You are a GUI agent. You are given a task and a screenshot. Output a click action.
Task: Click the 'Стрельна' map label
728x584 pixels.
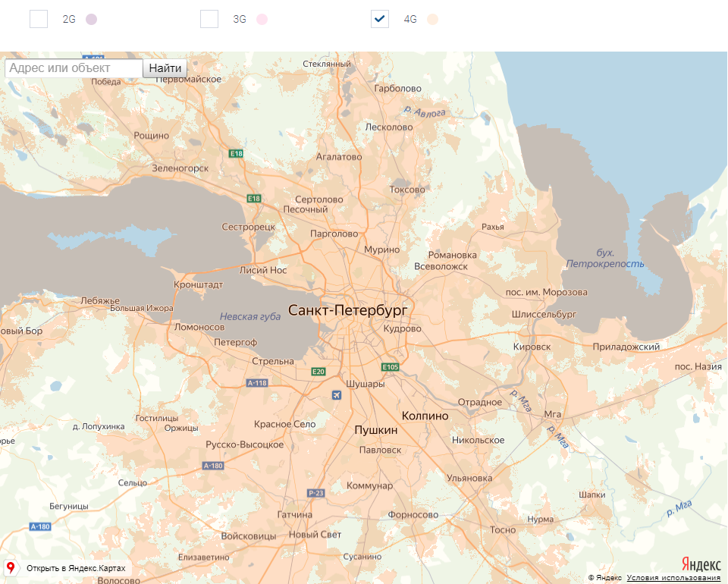click(x=273, y=361)
